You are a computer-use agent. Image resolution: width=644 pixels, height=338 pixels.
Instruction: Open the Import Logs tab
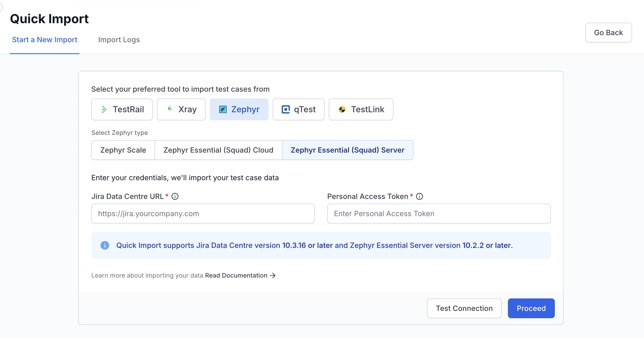click(119, 40)
